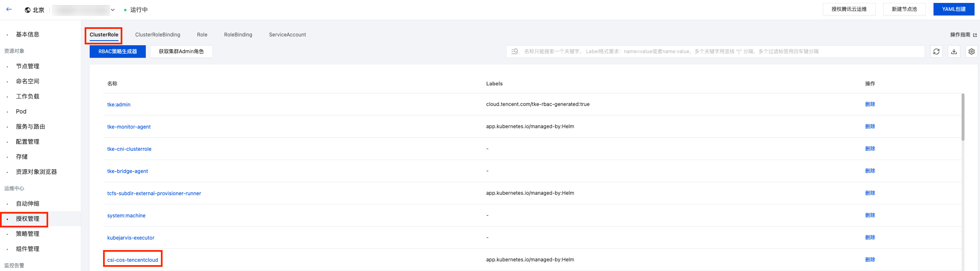The height and width of the screenshot is (271, 980).
Task: Click the search filter icon
Action: click(515, 52)
